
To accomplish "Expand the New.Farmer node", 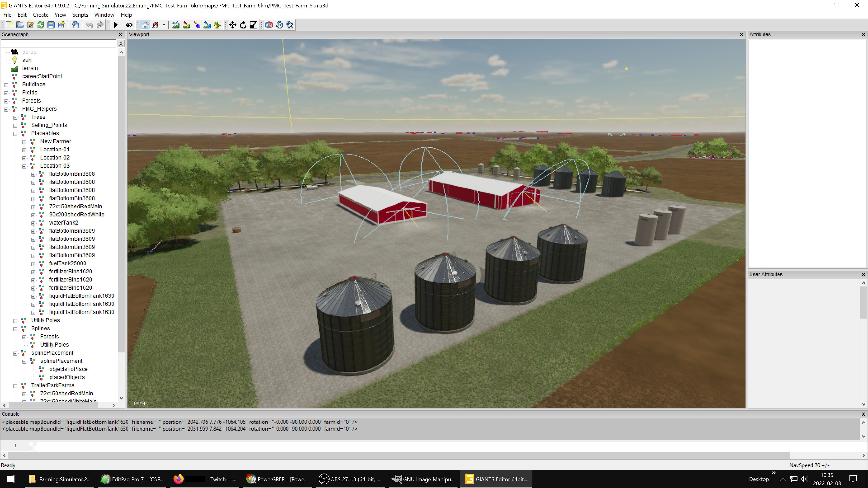I will (24, 142).
